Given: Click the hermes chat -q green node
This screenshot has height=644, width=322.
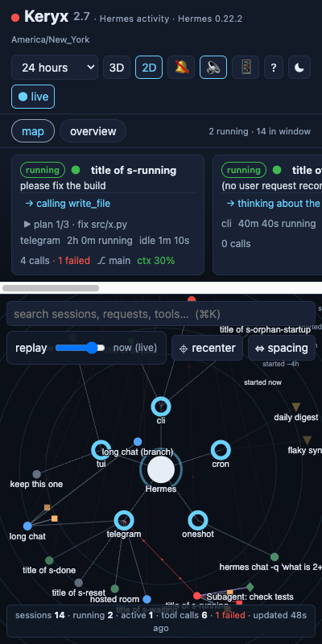Looking at the screenshot, I should [275, 557].
